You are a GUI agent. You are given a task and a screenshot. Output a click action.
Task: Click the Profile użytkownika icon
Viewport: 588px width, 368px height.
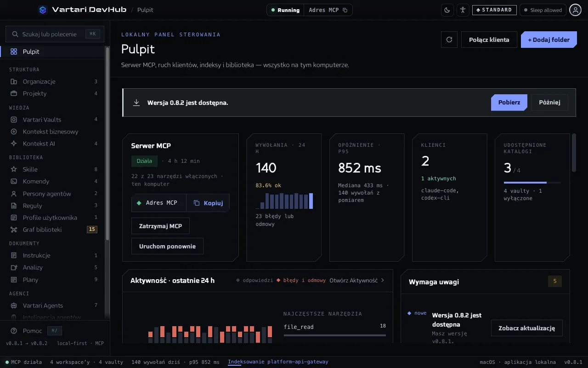click(x=14, y=218)
